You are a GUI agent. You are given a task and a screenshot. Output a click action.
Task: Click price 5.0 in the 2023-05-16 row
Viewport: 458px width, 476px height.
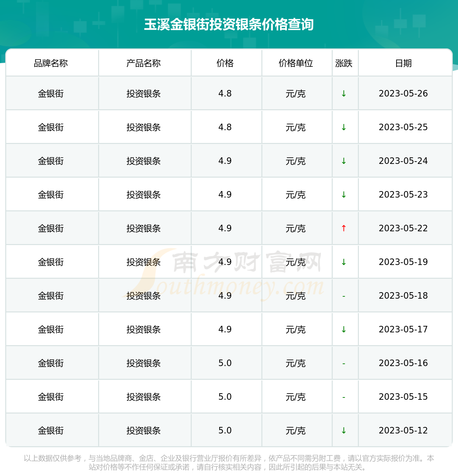(x=225, y=363)
